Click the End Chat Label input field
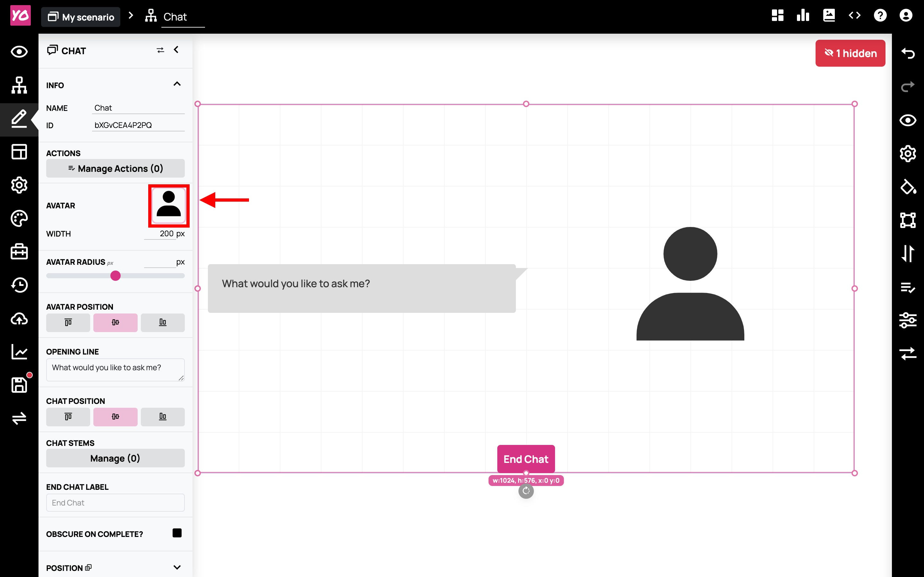Screen dimensions: 924x577 [x=115, y=503]
